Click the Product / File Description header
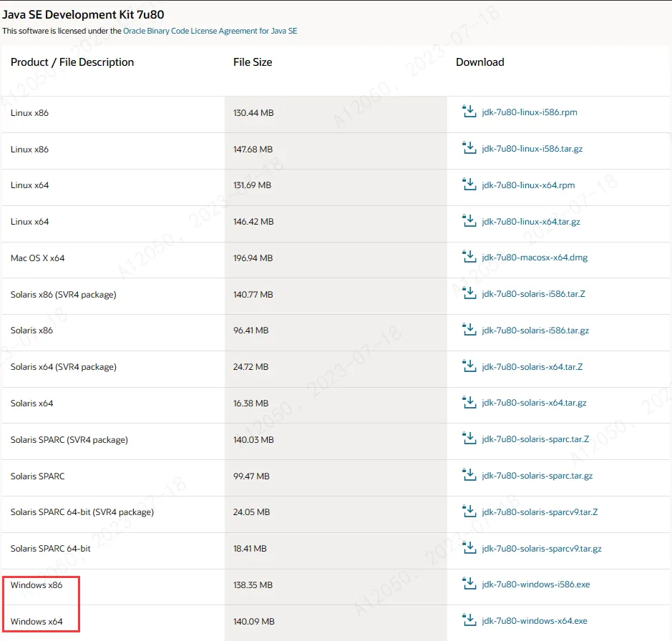 point(72,62)
